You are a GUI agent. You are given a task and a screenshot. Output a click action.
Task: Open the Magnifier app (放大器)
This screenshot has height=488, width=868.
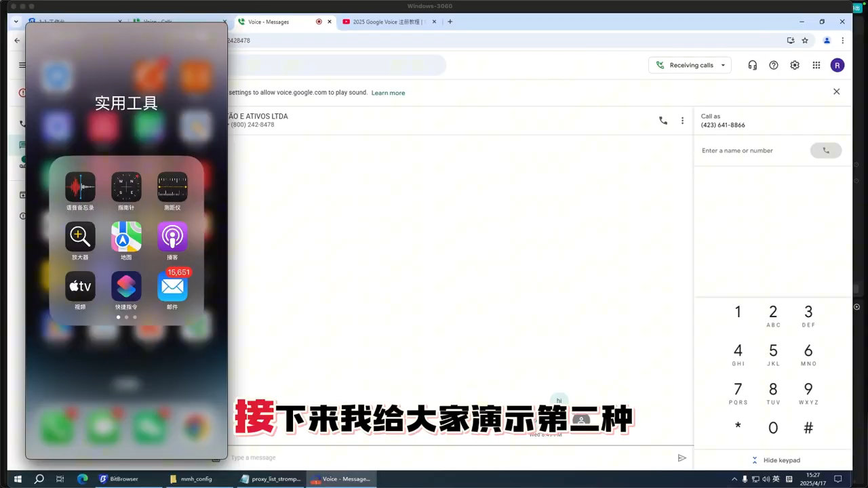pyautogui.click(x=80, y=237)
